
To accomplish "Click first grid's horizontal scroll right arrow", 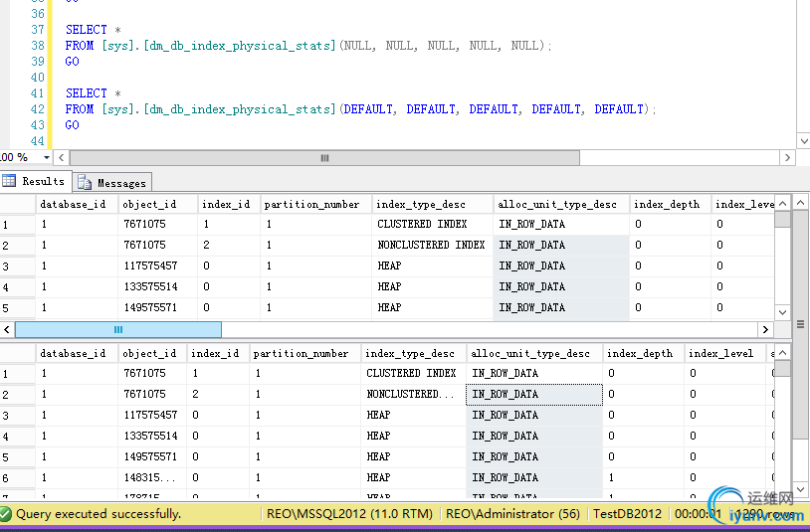I will [765, 329].
